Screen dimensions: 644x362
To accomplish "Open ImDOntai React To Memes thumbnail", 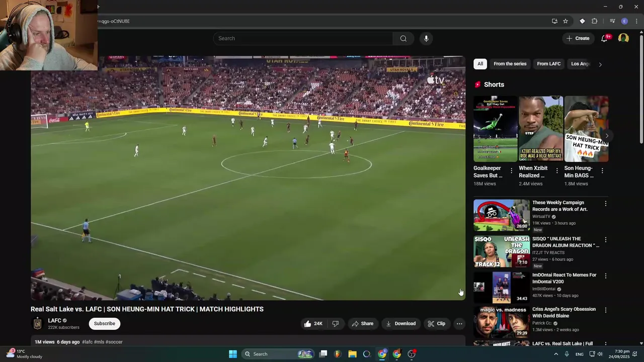I will pyautogui.click(x=502, y=288).
